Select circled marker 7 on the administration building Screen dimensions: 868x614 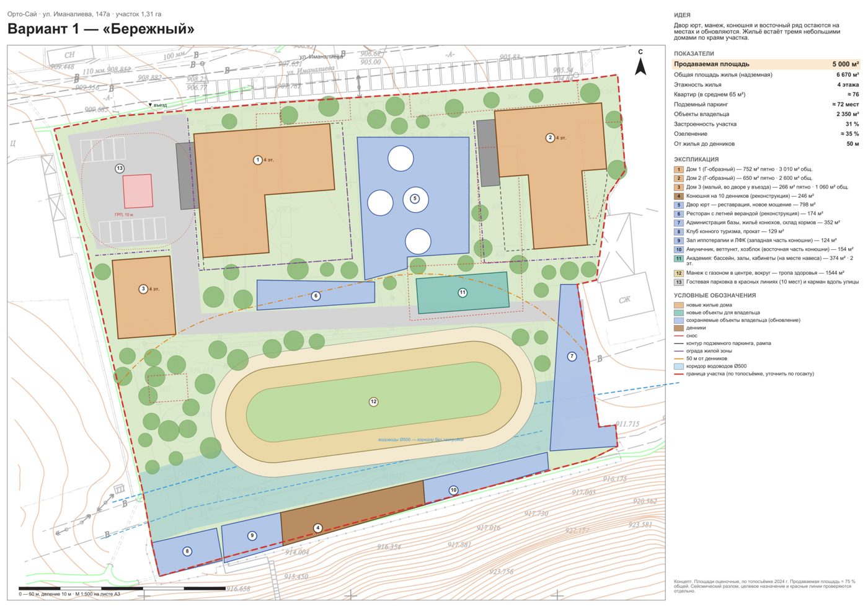point(572,357)
